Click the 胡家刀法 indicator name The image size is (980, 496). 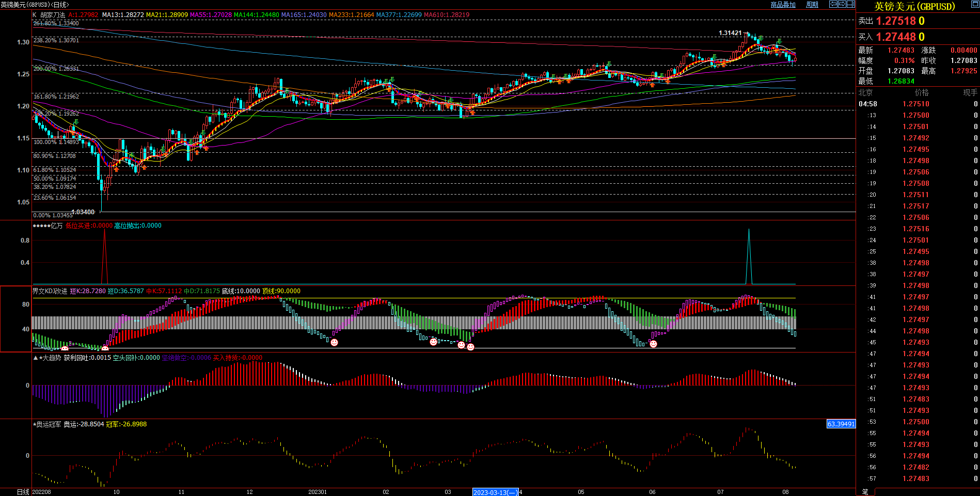coord(53,15)
